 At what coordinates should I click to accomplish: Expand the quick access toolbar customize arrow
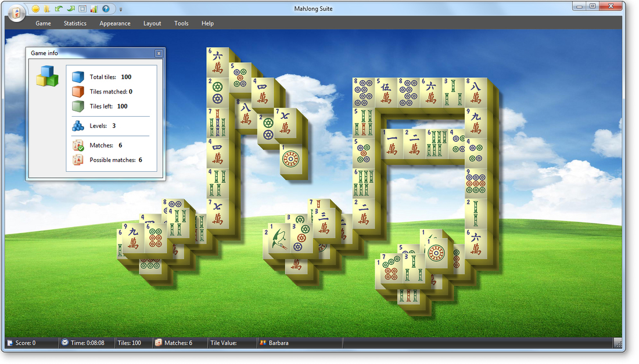click(x=121, y=9)
